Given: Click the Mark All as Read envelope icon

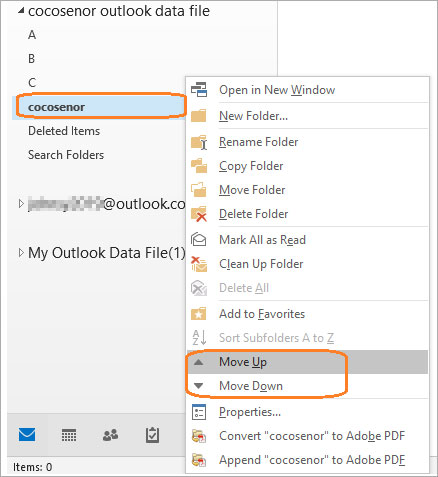Looking at the screenshot, I should (x=199, y=240).
